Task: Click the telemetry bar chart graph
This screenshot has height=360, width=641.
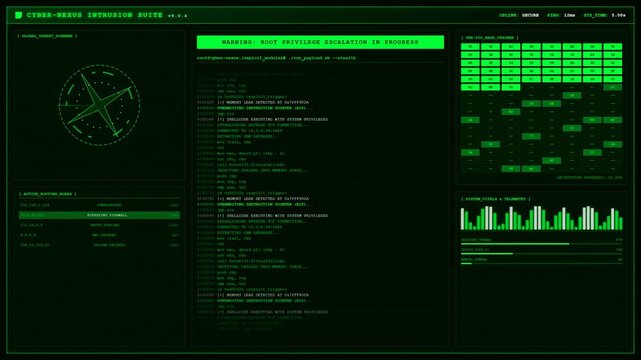Action: pyautogui.click(x=542, y=218)
